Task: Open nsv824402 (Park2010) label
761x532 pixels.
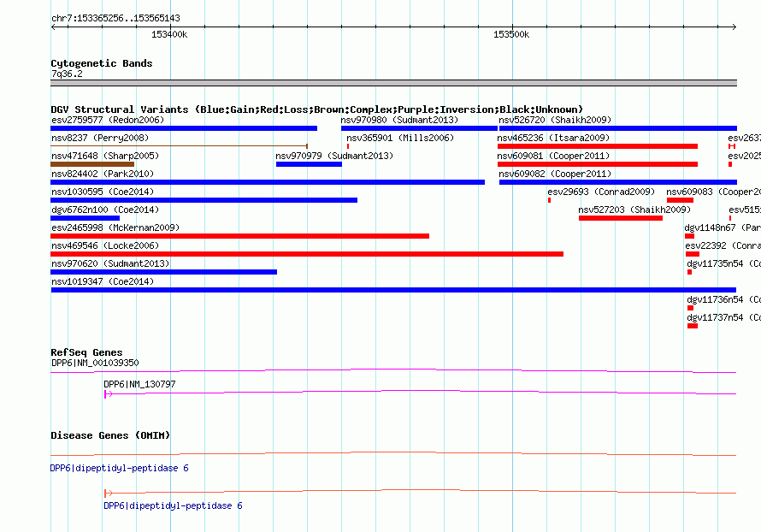Action: pyautogui.click(x=103, y=174)
